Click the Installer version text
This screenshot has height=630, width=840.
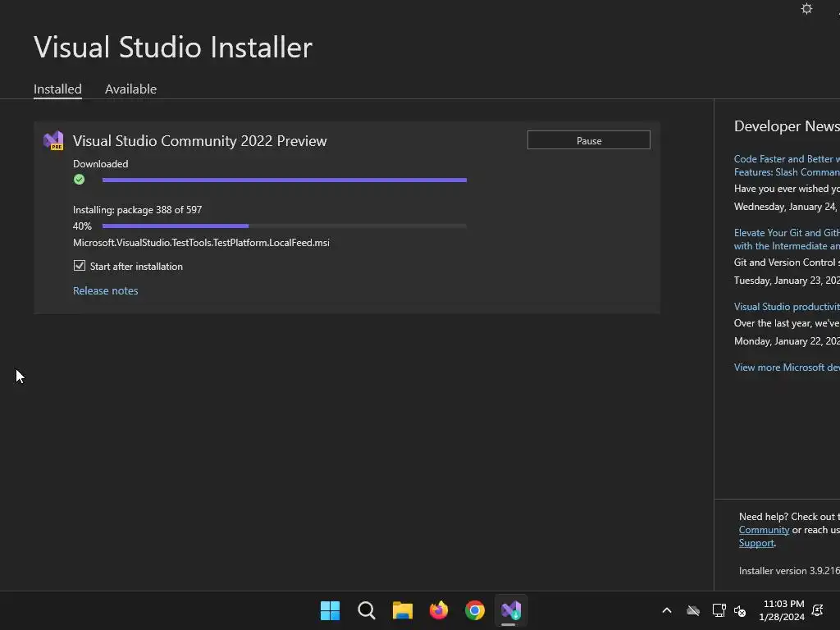tap(789, 571)
